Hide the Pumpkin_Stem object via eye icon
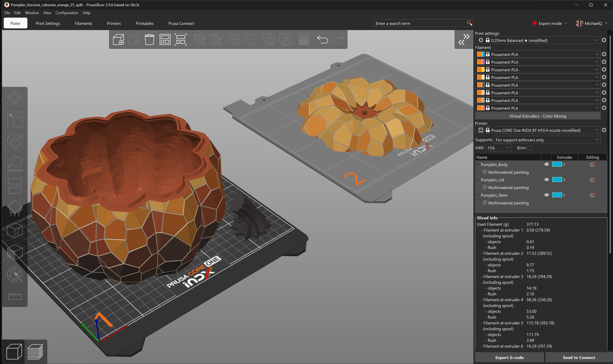 [x=546, y=195]
